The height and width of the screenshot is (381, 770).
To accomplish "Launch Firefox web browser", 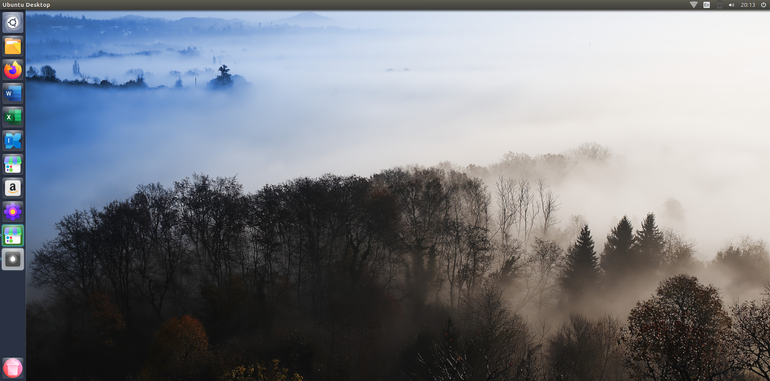I will click(13, 70).
